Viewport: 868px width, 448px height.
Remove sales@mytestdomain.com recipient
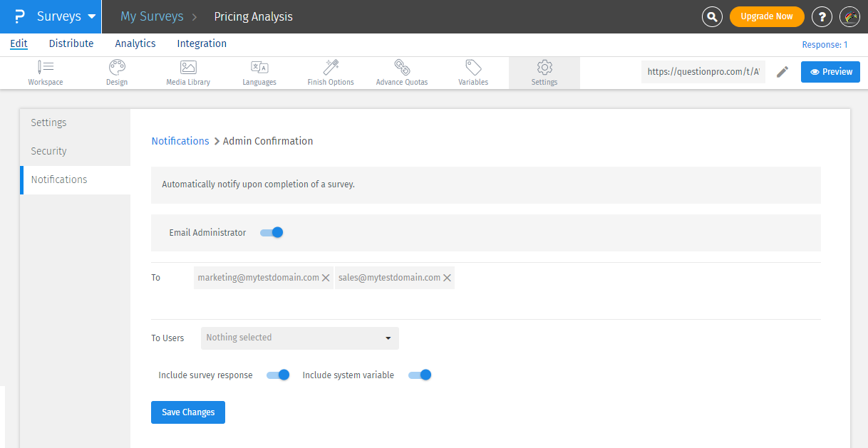[x=447, y=278]
